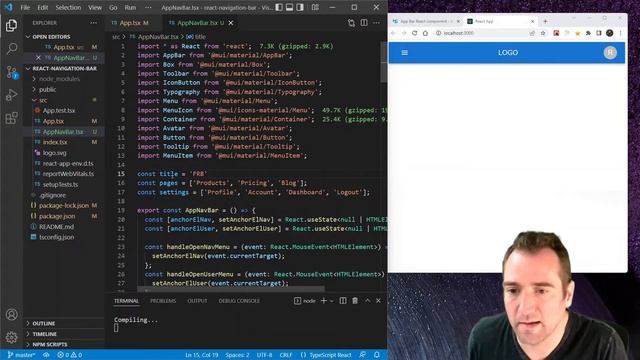Screen dimensions: 640x360
Task: Click the user avatar in React app
Action: (610, 53)
